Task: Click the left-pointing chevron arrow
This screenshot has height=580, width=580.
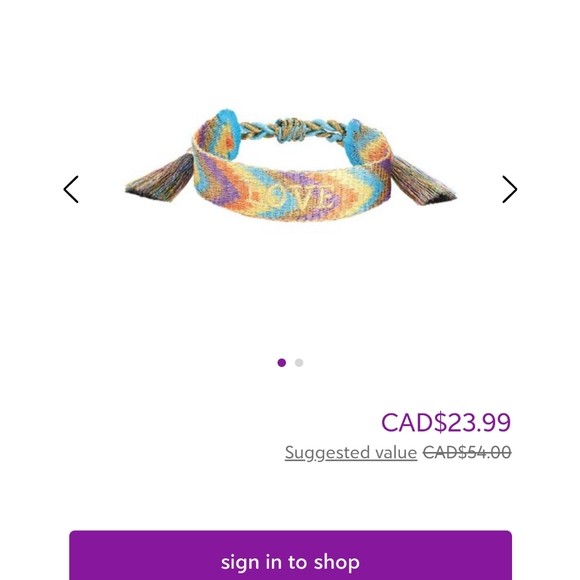Action: 71,189
